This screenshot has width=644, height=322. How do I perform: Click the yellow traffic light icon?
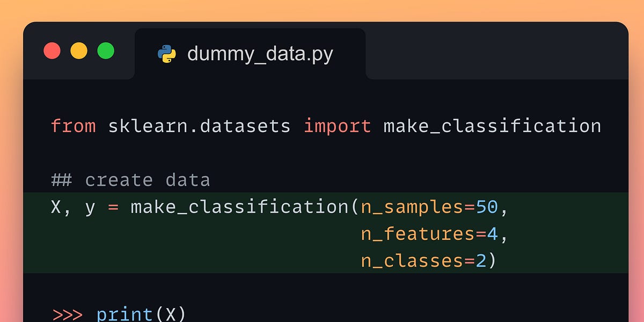click(x=79, y=50)
